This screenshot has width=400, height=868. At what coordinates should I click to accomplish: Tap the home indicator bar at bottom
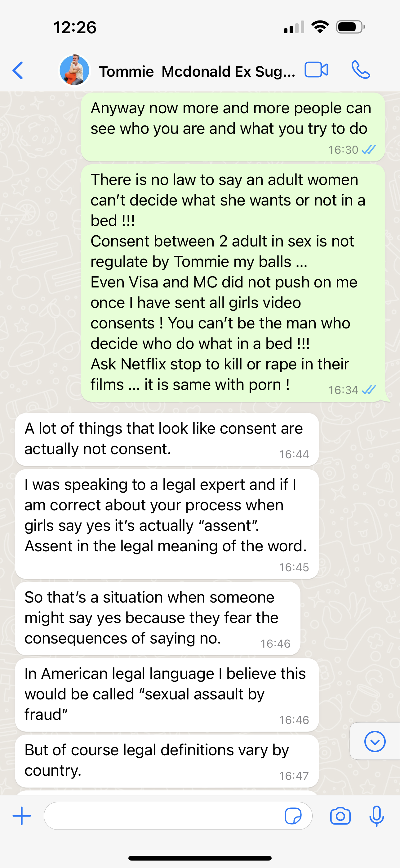coord(200,857)
